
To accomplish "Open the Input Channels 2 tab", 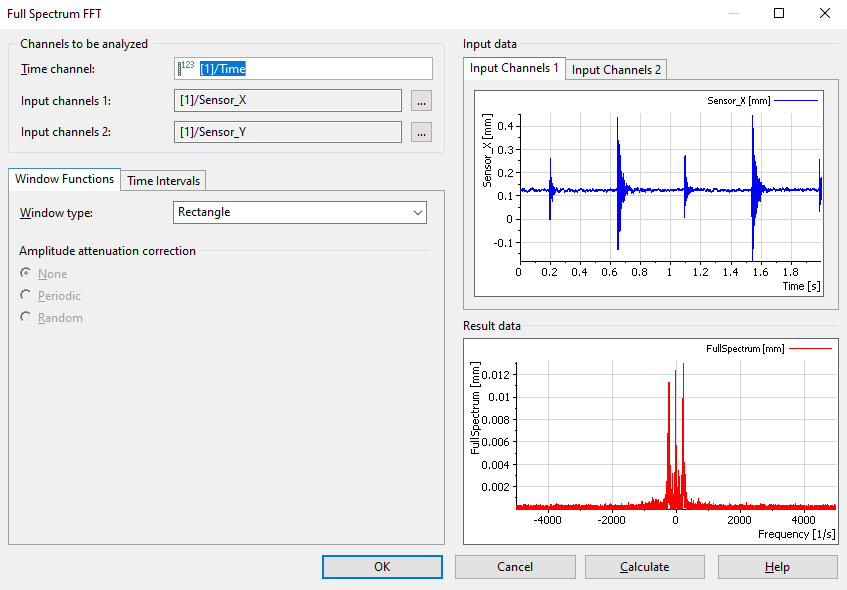I will click(x=616, y=69).
